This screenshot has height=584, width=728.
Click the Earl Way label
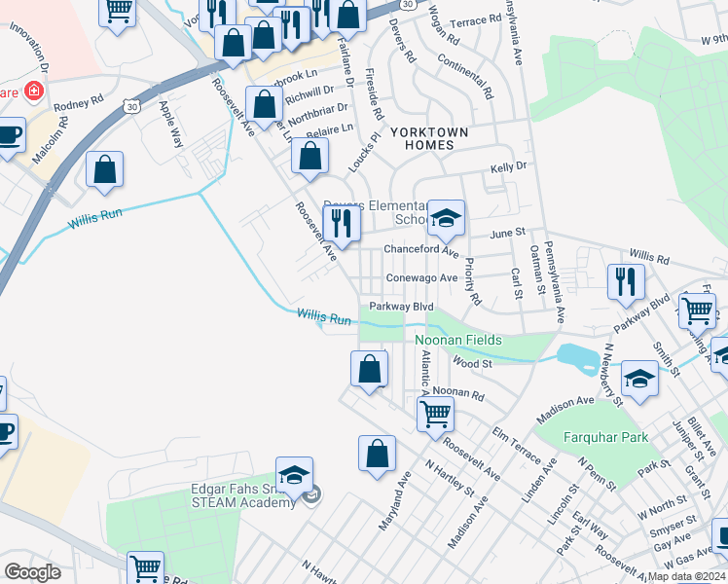coord(590,525)
